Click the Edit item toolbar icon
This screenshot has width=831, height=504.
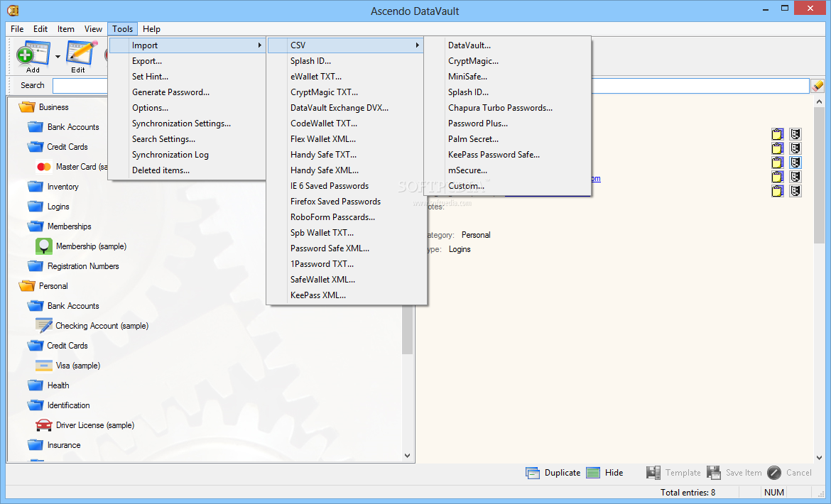(81, 53)
